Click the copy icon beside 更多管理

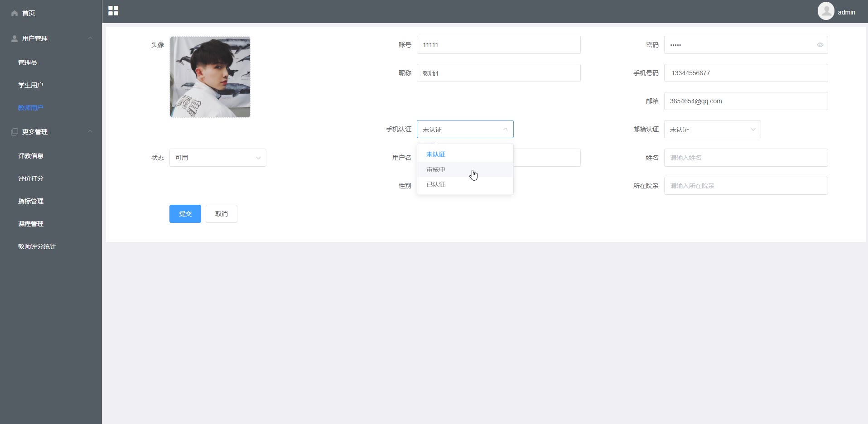pyautogui.click(x=14, y=132)
